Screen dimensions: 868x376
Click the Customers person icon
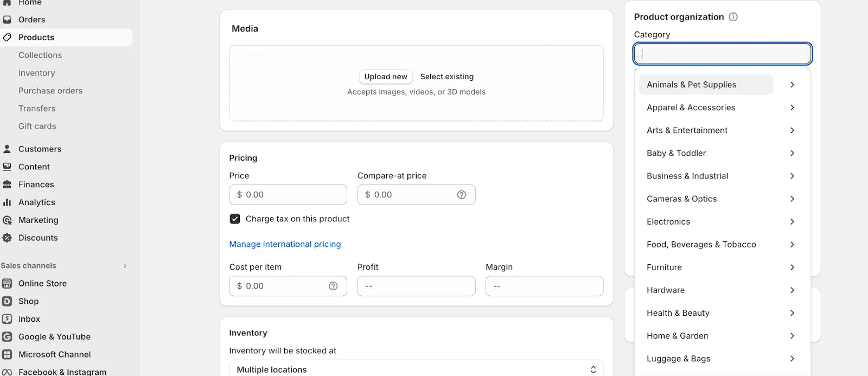(x=7, y=149)
